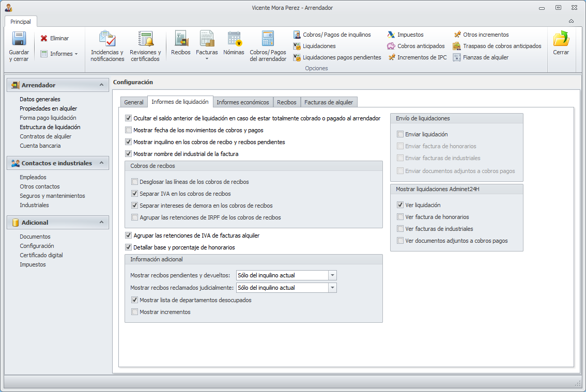Toggle Mostrar nombre del industrial
Screen dimensions: 586x392
(x=129, y=154)
